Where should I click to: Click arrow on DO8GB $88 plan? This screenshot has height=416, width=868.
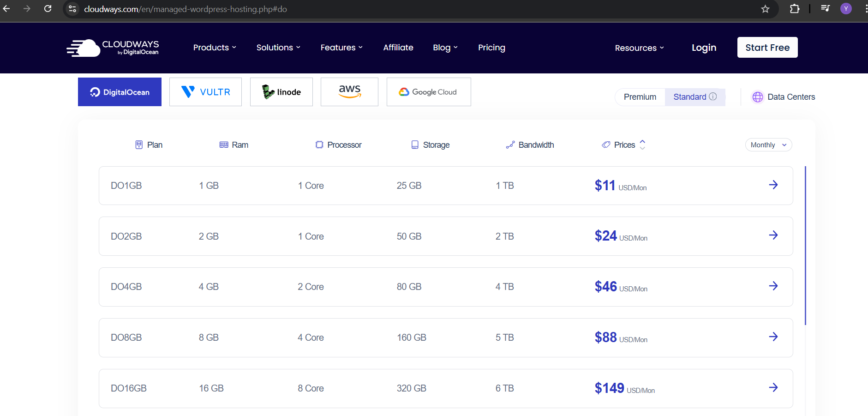pyautogui.click(x=773, y=337)
